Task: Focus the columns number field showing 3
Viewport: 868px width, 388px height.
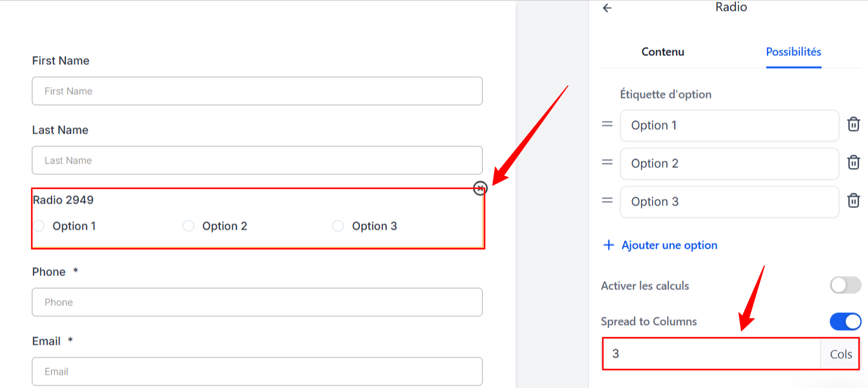Action: pos(712,354)
